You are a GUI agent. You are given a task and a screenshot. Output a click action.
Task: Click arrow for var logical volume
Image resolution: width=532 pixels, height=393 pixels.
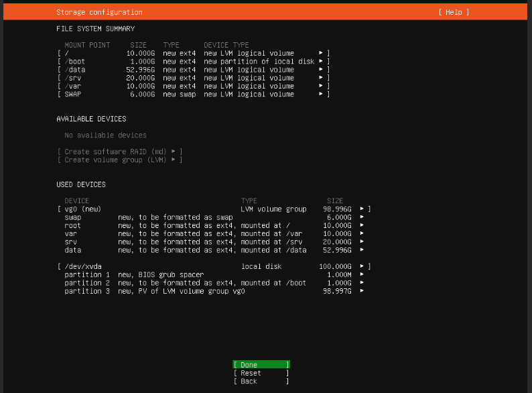point(362,233)
